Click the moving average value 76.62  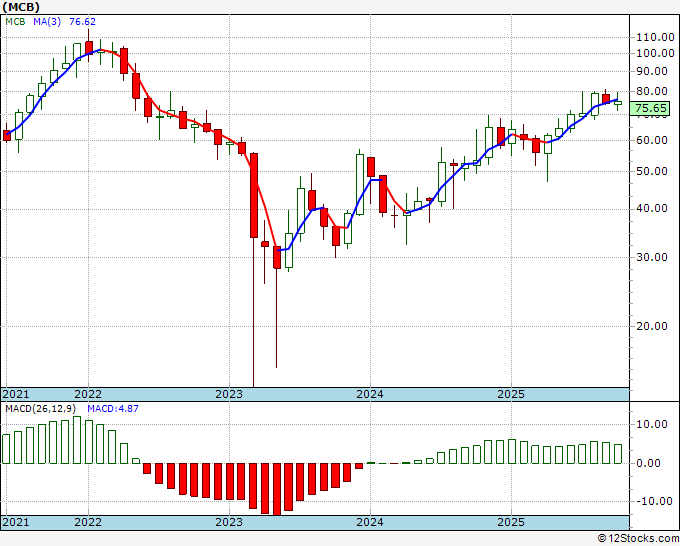point(82,22)
